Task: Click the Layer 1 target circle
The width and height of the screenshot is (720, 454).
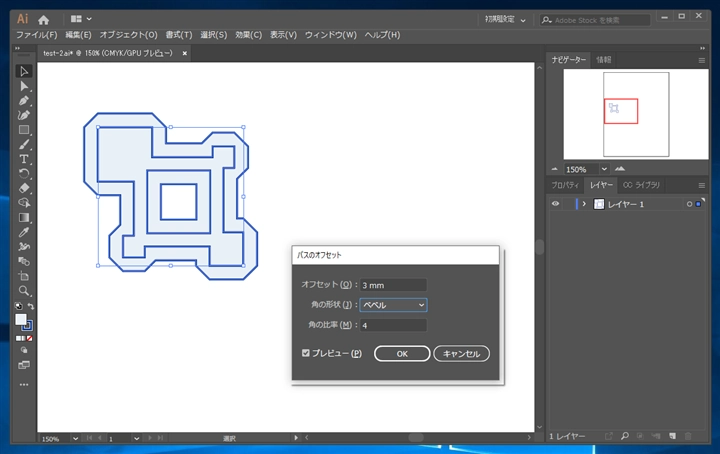Action: pos(689,204)
